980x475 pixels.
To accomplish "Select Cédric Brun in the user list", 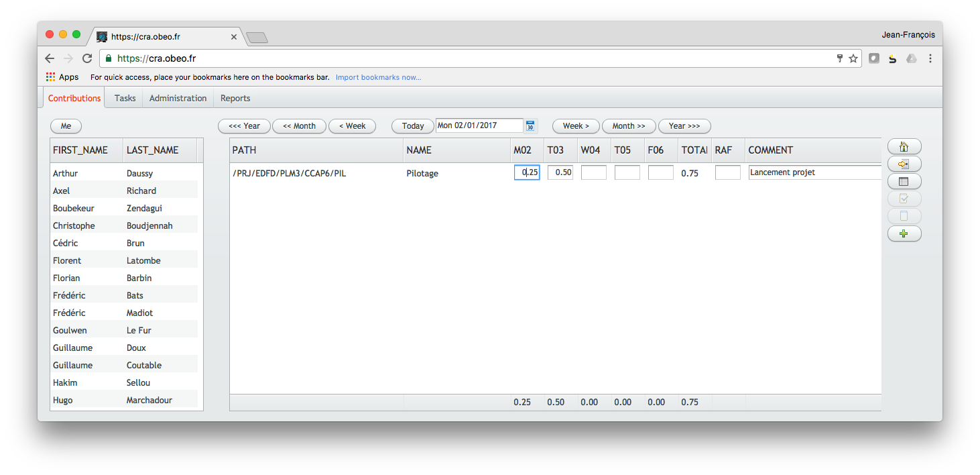I will coord(124,243).
